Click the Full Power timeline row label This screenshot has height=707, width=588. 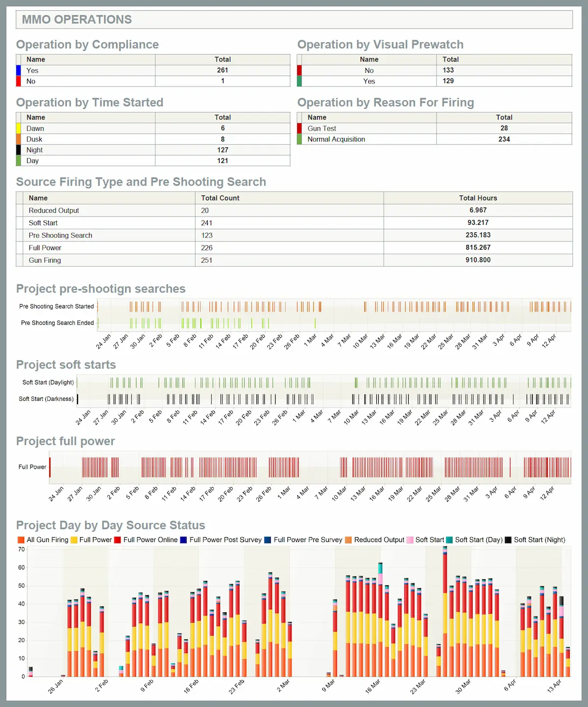(x=32, y=467)
